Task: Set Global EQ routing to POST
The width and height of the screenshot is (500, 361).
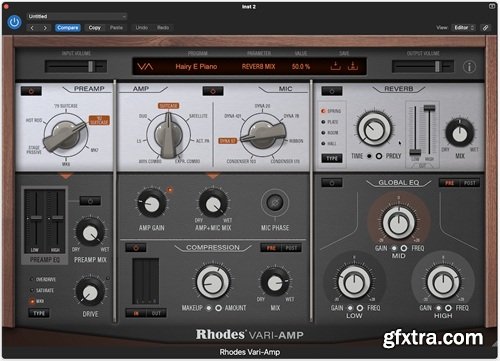Action: tap(470, 183)
